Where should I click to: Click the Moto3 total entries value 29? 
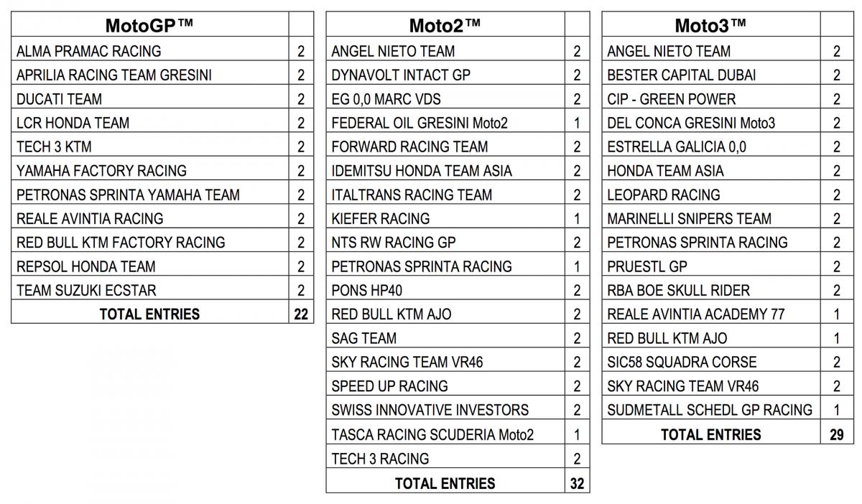836,434
